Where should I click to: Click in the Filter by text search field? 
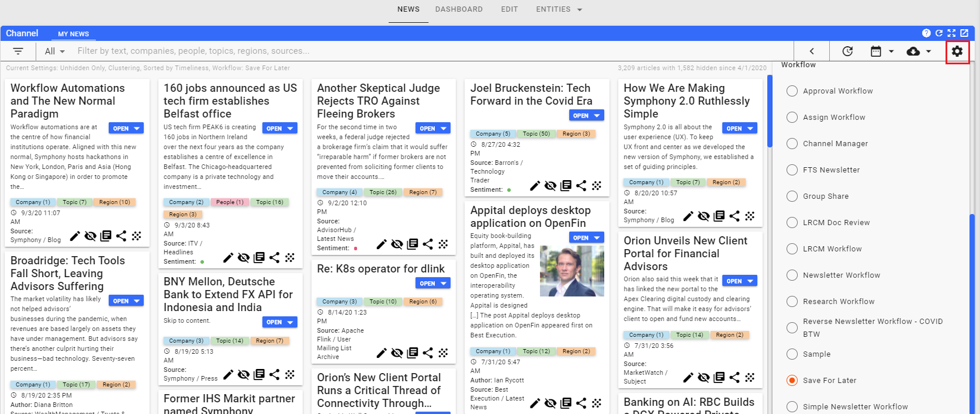pyautogui.click(x=432, y=51)
